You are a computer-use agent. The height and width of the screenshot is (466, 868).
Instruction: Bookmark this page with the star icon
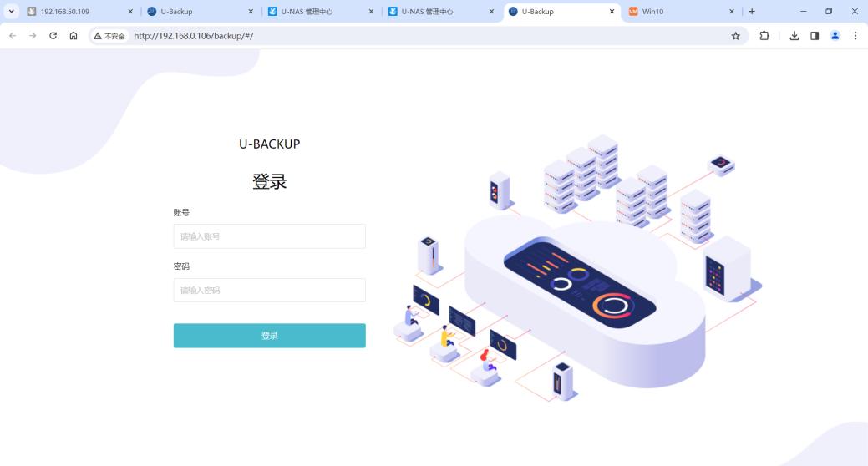click(735, 36)
